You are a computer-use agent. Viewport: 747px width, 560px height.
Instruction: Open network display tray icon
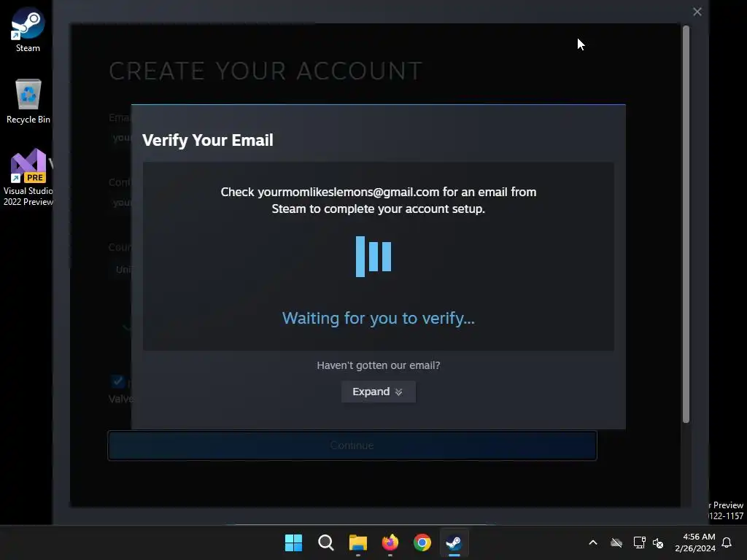point(639,542)
